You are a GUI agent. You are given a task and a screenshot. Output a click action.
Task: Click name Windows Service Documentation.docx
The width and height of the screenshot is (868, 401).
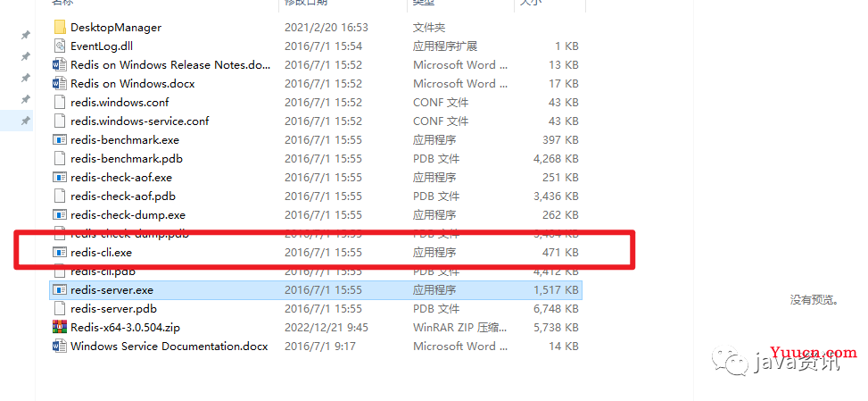coord(169,347)
